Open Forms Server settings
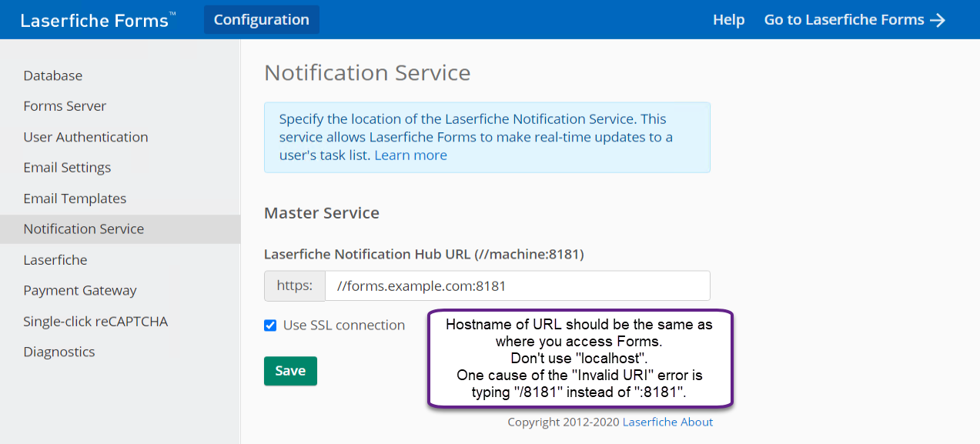The width and height of the screenshot is (980, 444). point(65,106)
